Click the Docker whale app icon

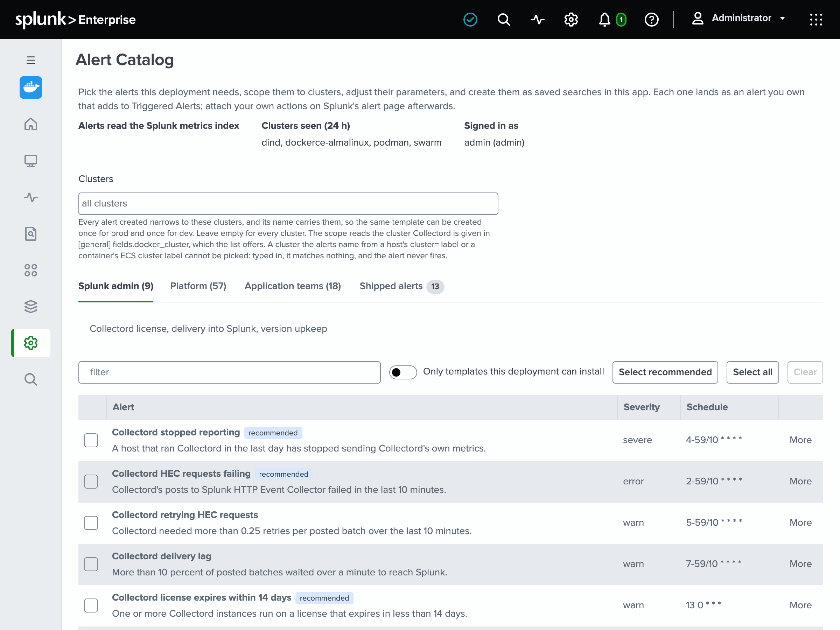(31, 87)
